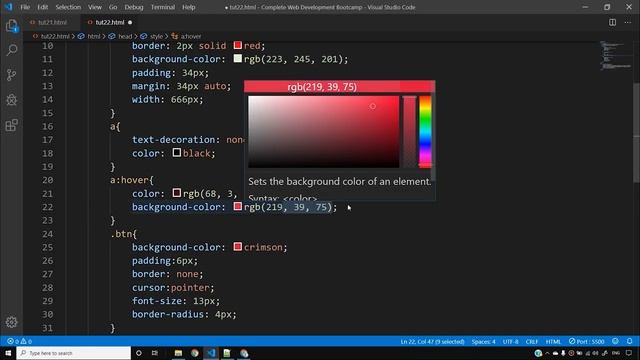Viewport: 640px width, 360px height.
Task: Open File Explorer from the taskbar
Action: 178,353
